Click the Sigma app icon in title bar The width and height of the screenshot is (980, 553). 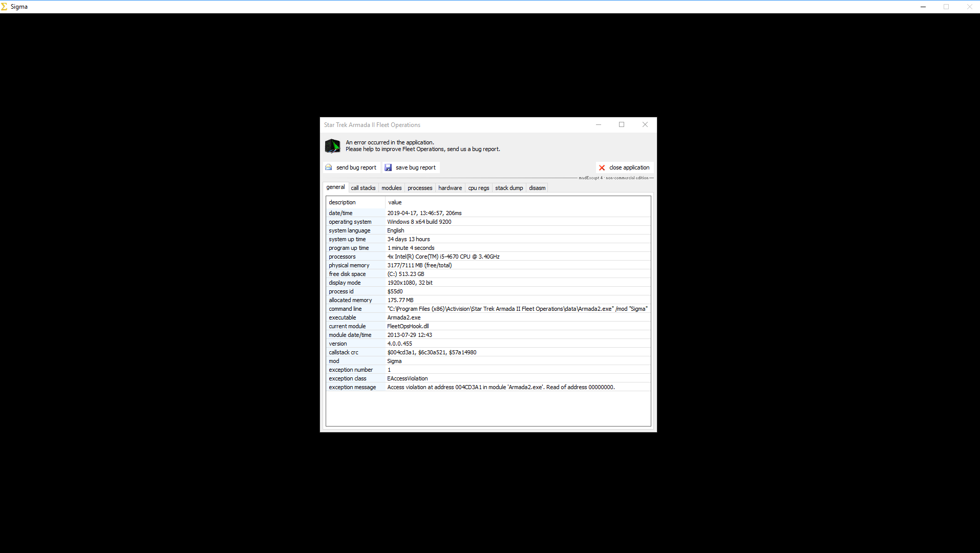[4, 7]
